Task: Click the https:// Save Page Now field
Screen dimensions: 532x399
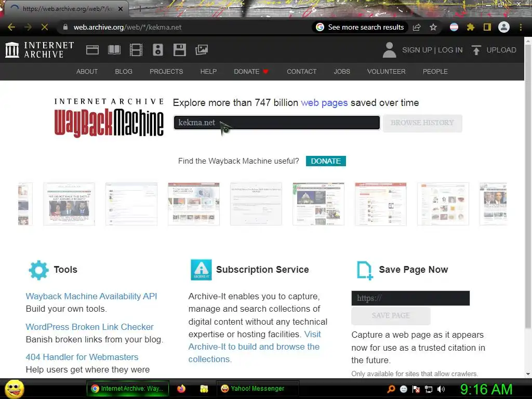Action: (410, 298)
